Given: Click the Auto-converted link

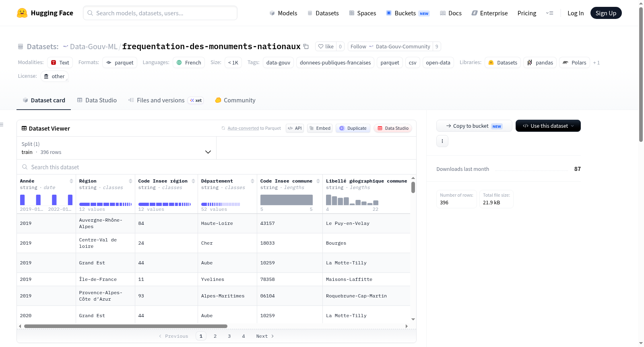Looking at the screenshot, I should [243, 128].
